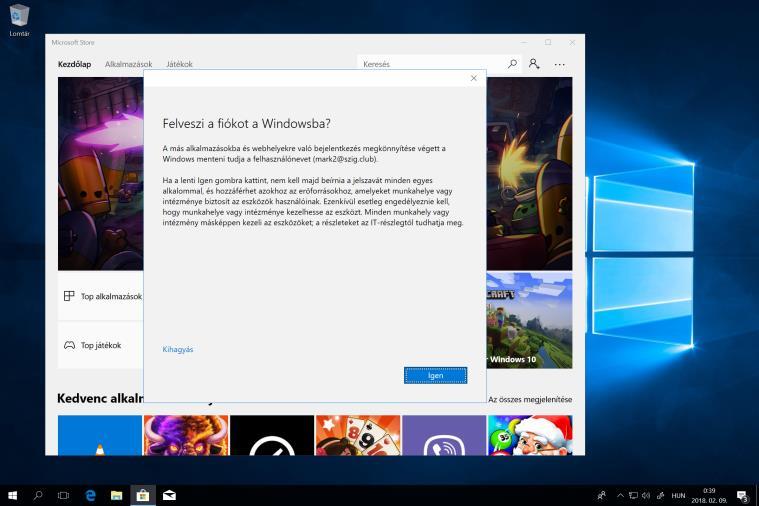Open Top játékok list
This screenshot has height=506, width=759.
point(101,345)
